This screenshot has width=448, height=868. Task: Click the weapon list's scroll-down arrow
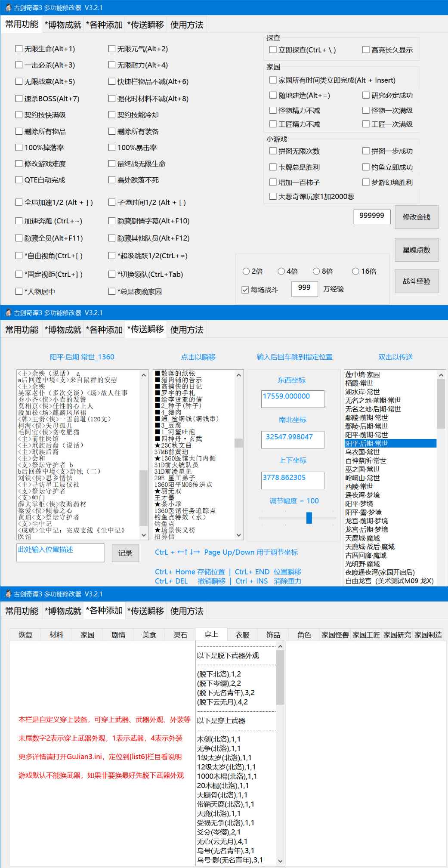[281, 861]
